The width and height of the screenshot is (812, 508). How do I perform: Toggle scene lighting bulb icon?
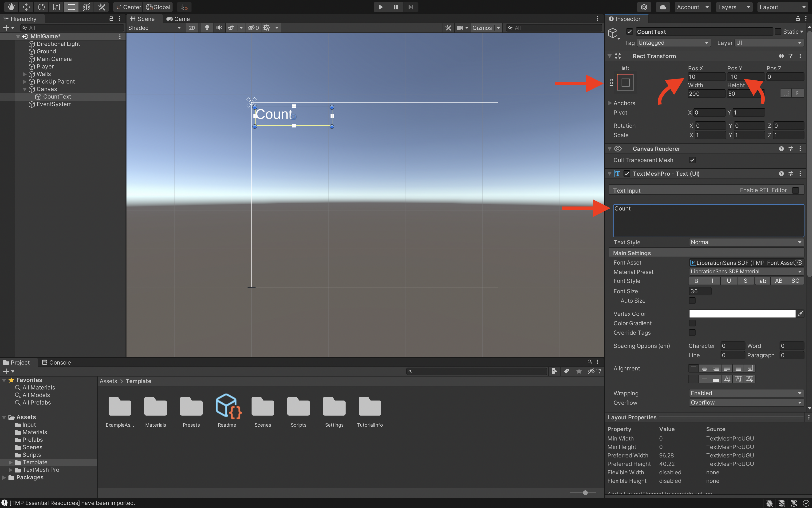207,28
